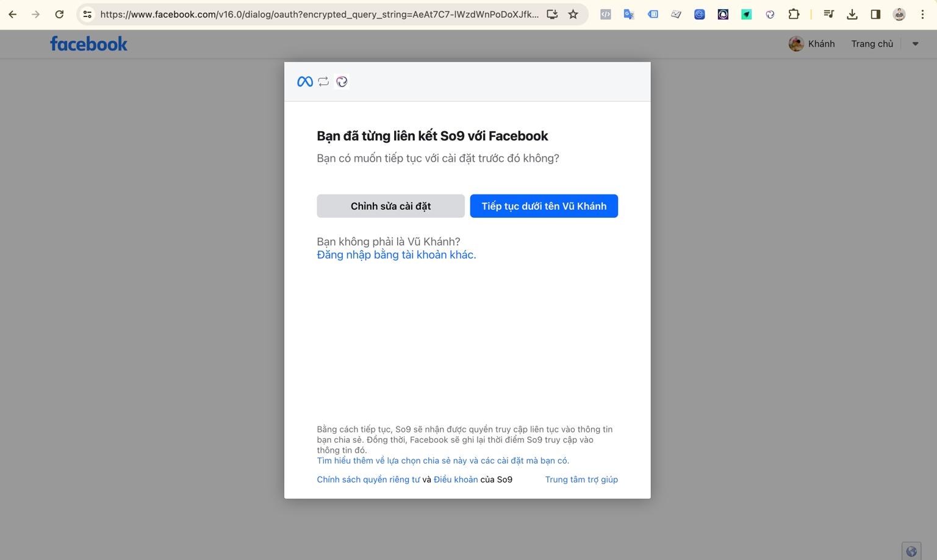Click Đăng nhập bằng tài khoản khác link
937x560 pixels.
click(396, 255)
